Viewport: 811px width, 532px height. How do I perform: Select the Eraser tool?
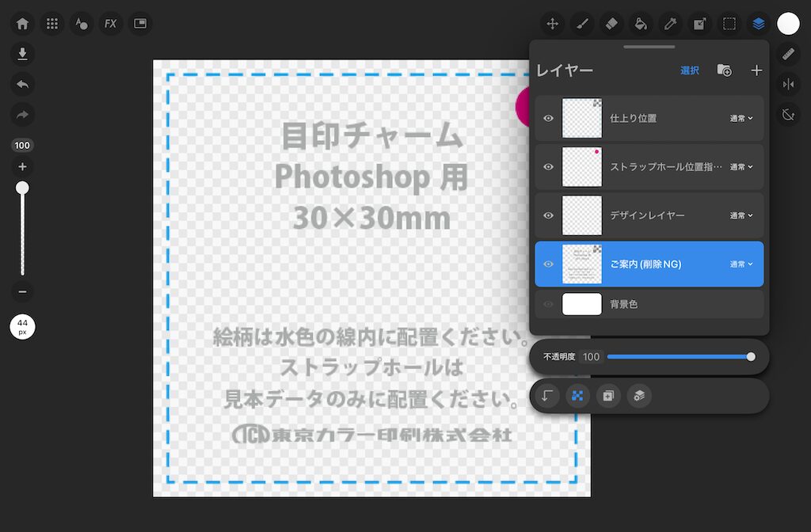pos(611,24)
